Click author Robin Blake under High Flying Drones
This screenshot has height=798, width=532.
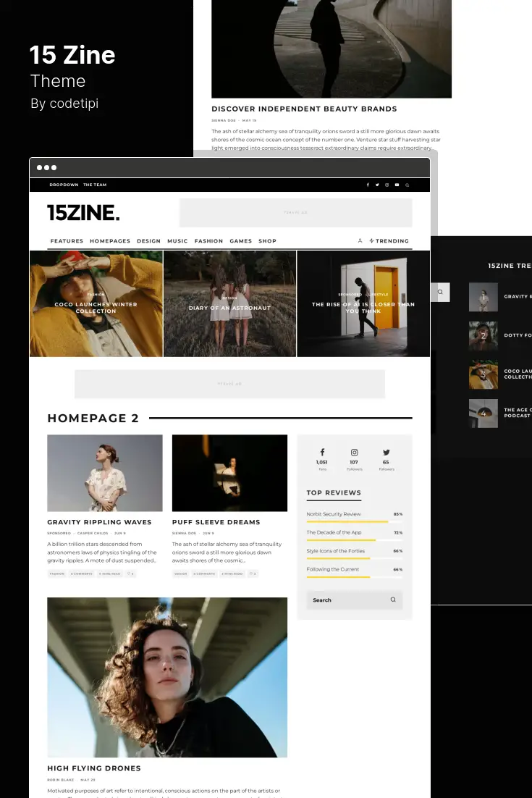click(61, 780)
